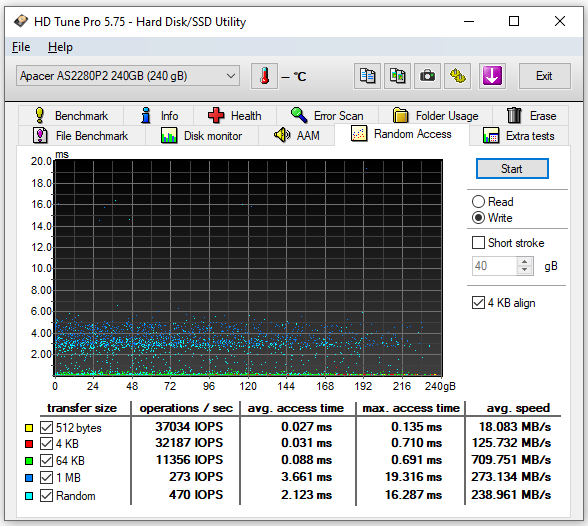
Task: Click the copy screenshot to clipboard icon
Action: pyautogui.click(x=397, y=76)
